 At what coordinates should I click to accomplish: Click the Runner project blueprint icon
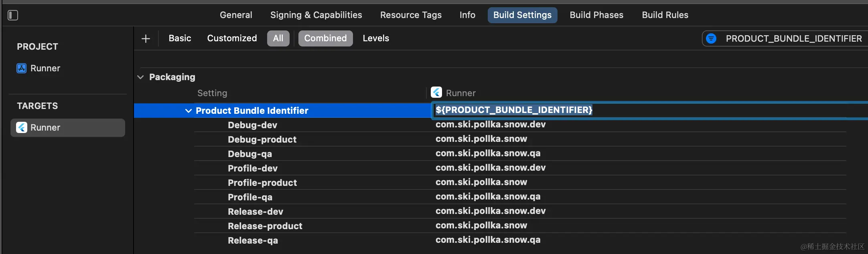coord(21,68)
